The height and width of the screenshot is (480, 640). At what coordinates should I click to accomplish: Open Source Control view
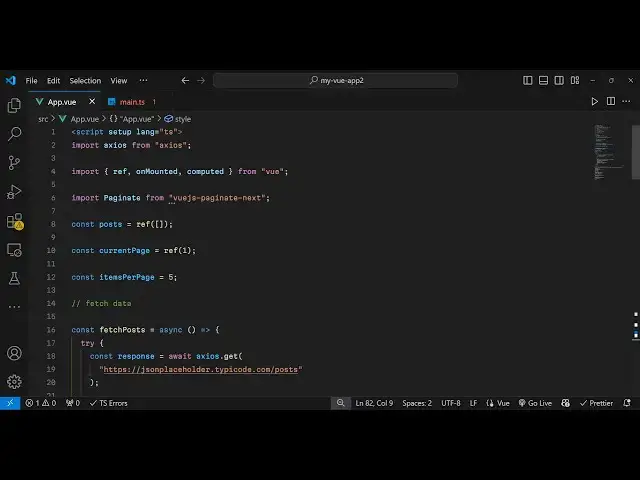(14, 162)
